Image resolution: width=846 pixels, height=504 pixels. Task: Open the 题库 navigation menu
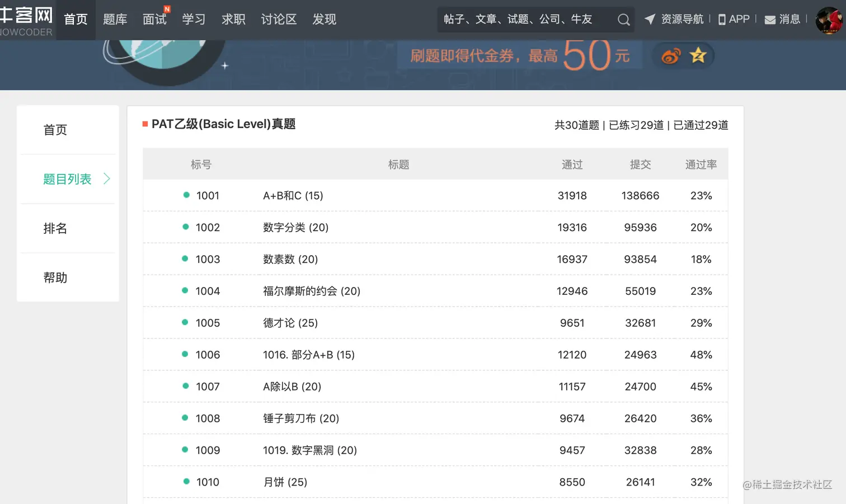pyautogui.click(x=115, y=20)
